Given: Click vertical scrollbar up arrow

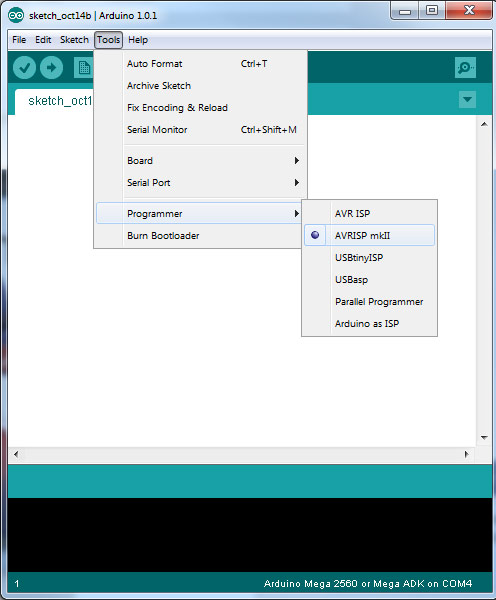Looking at the screenshot, I should [x=484, y=124].
